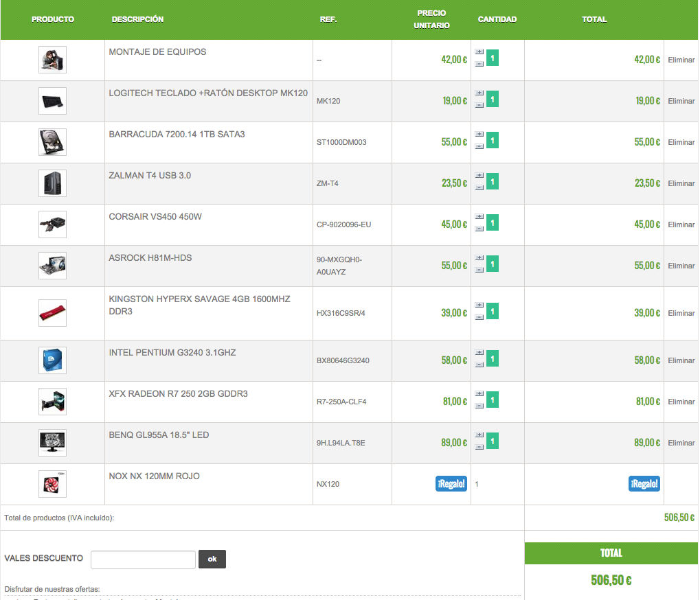700x600 pixels.
Task: Decrease quantity for BENQ GL955A monitor
Action: tap(479, 447)
